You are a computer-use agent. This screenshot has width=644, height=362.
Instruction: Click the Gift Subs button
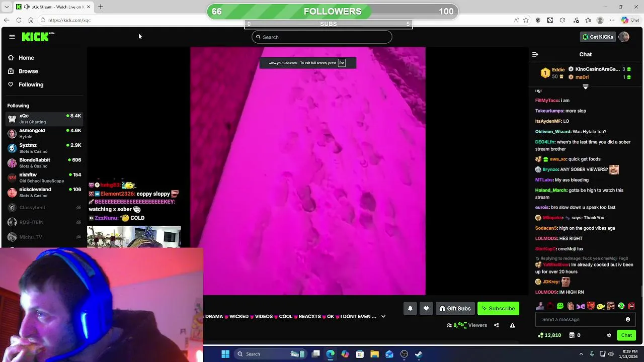tap(455, 308)
